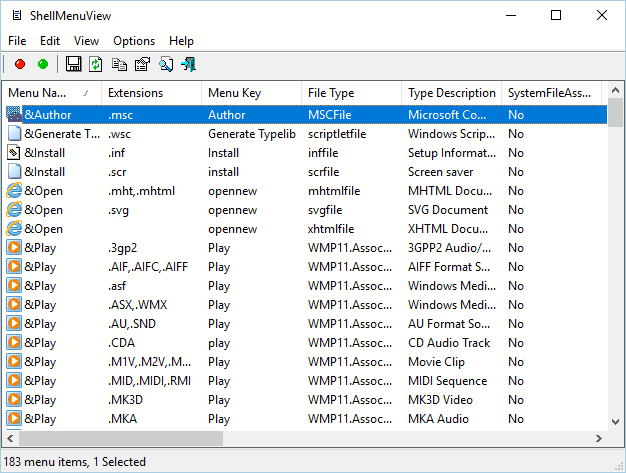Click the red Disable Selected Items icon

pyautogui.click(x=20, y=64)
